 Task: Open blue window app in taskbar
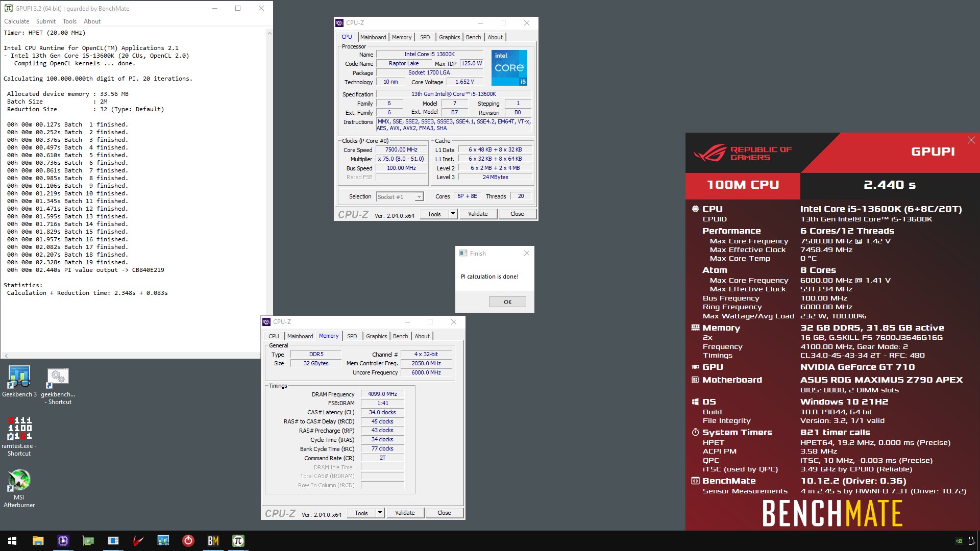pyautogui.click(x=113, y=541)
